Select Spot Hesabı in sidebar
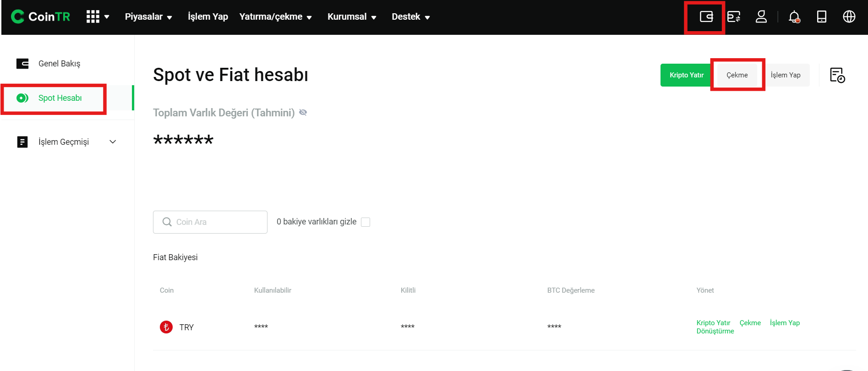This screenshot has width=868, height=371. [x=60, y=98]
